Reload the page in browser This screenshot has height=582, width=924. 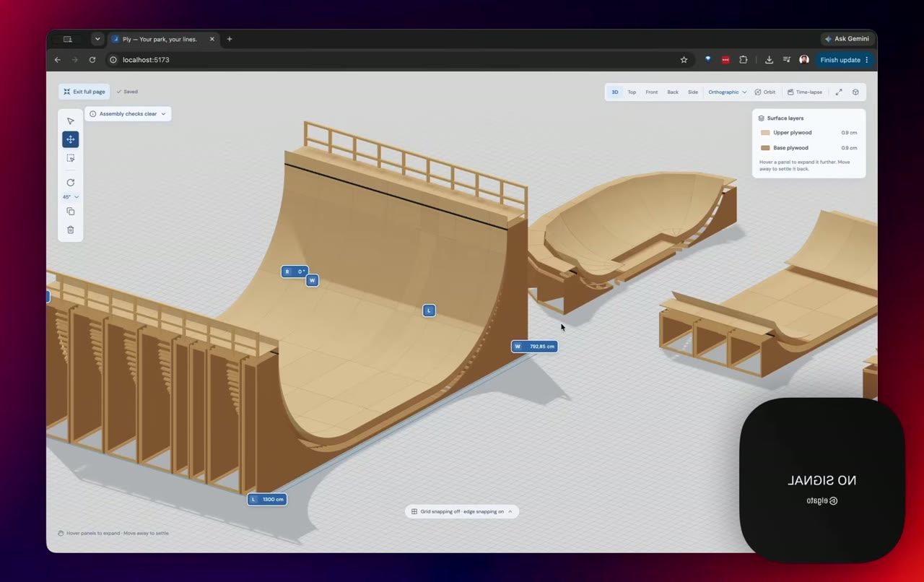(x=92, y=60)
